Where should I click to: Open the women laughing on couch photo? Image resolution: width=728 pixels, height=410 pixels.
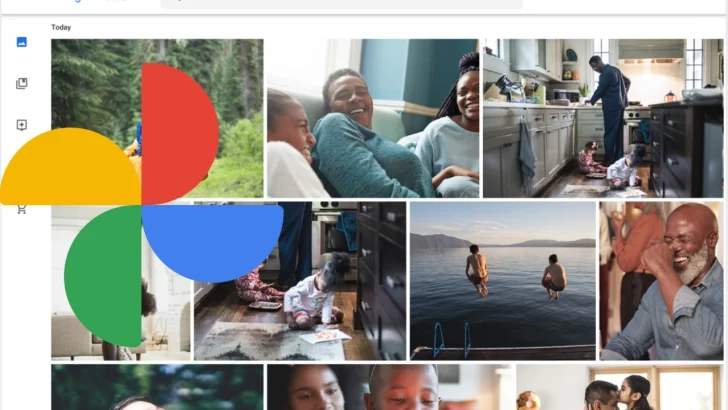click(x=373, y=118)
